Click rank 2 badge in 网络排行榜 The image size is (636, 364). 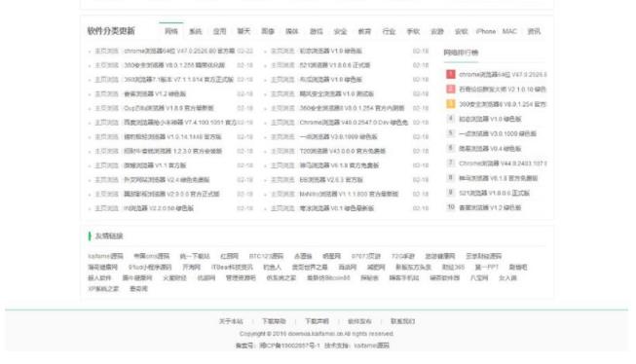click(450, 90)
